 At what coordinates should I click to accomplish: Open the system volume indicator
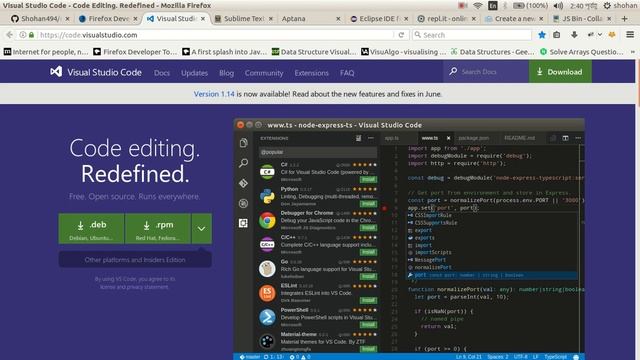point(558,6)
